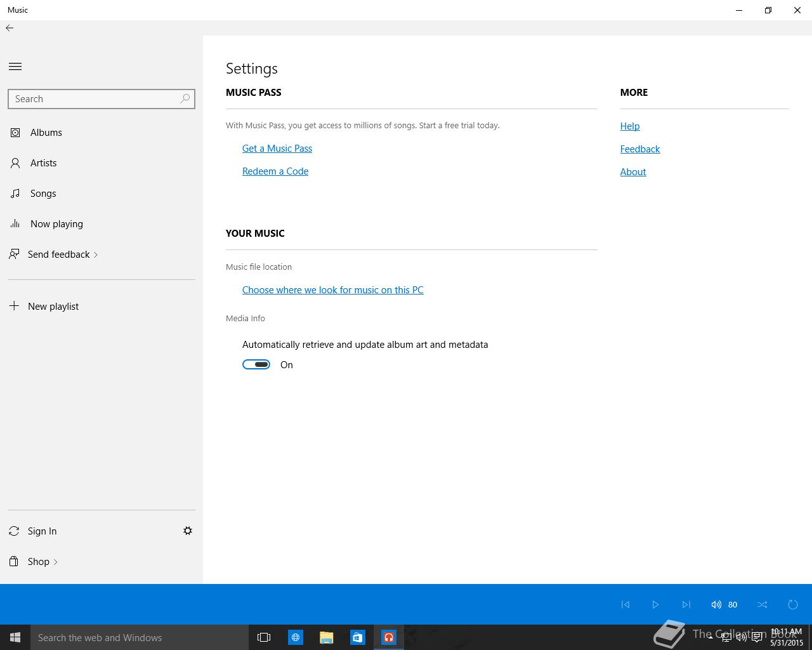Click the Now playing bars icon
Viewport: 812px width, 650px height.
(x=15, y=223)
